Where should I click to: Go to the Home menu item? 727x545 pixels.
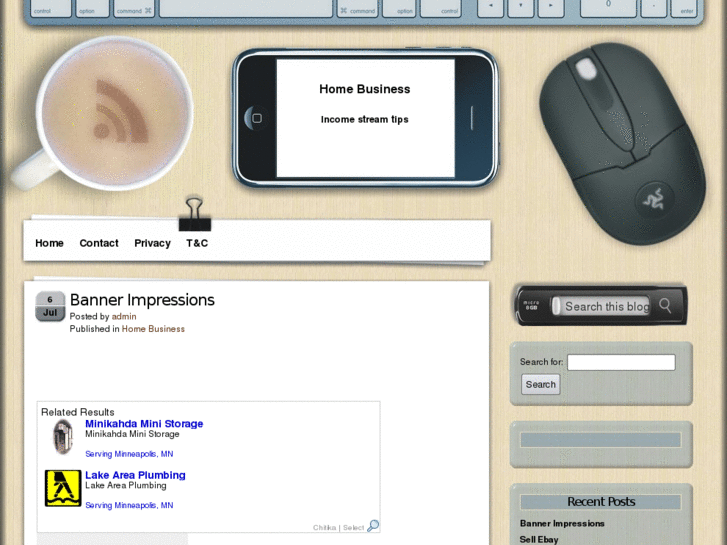49,243
